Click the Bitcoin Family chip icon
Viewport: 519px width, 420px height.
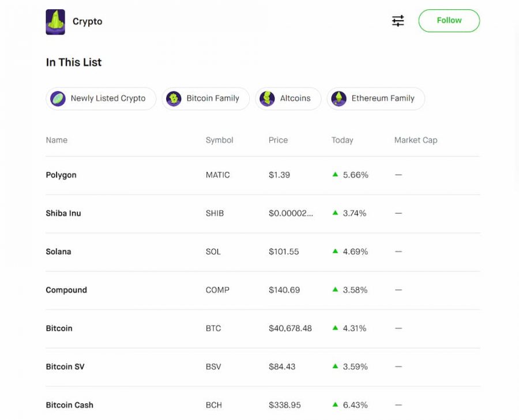point(174,99)
